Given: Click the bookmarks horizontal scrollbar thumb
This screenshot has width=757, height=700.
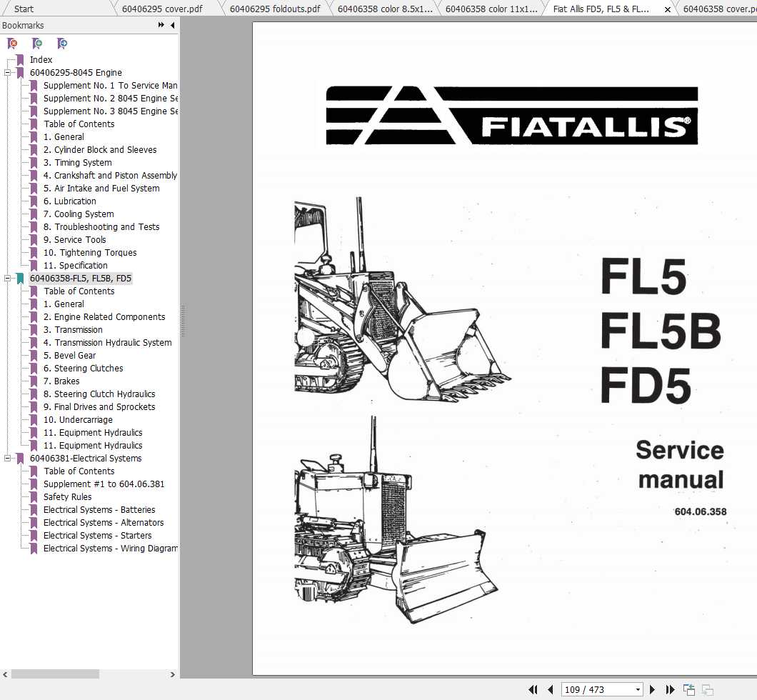Looking at the screenshot, I should click(55, 674).
